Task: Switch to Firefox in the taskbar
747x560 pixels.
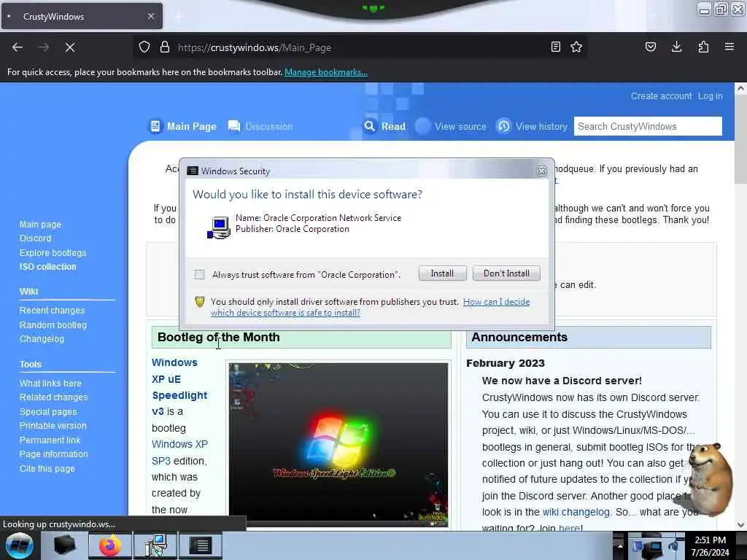Action: coord(109,545)
